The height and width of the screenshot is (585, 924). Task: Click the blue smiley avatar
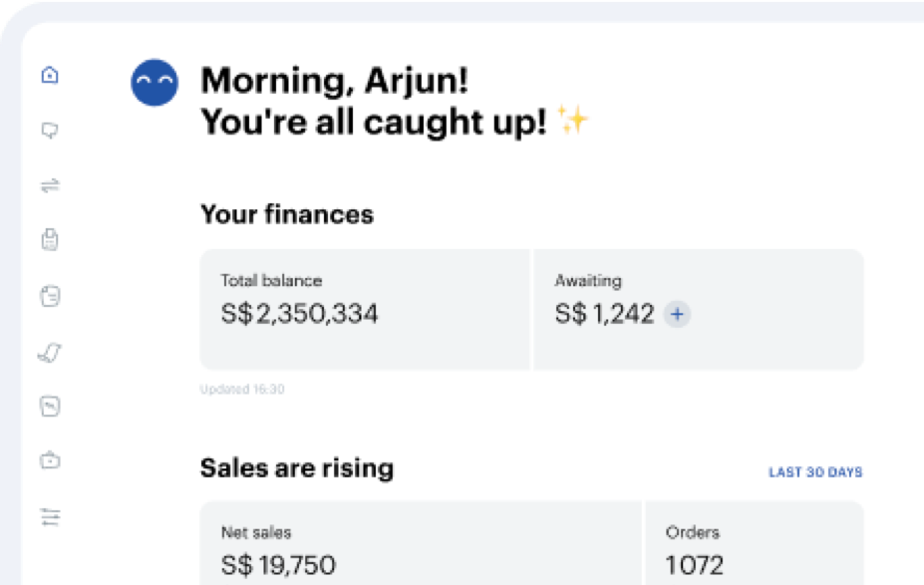pos(154,83)
